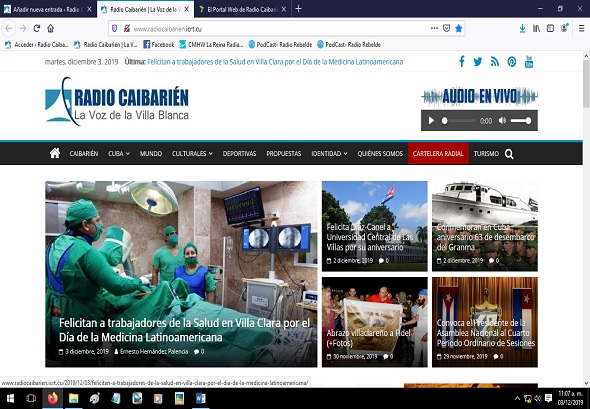Screen dimensions: 590x409
Task: Open a new browser tab
Action: [298, 9]
